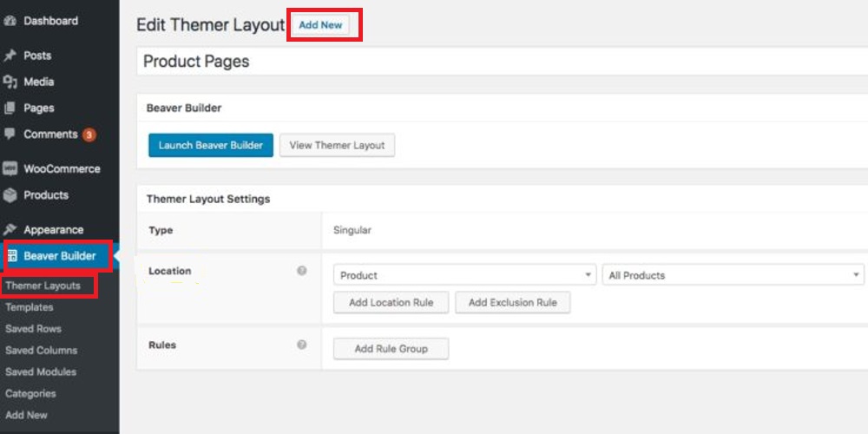868x434 pixels.
Task: Open Categories submenu item
Action: click(x=30, y=393)
